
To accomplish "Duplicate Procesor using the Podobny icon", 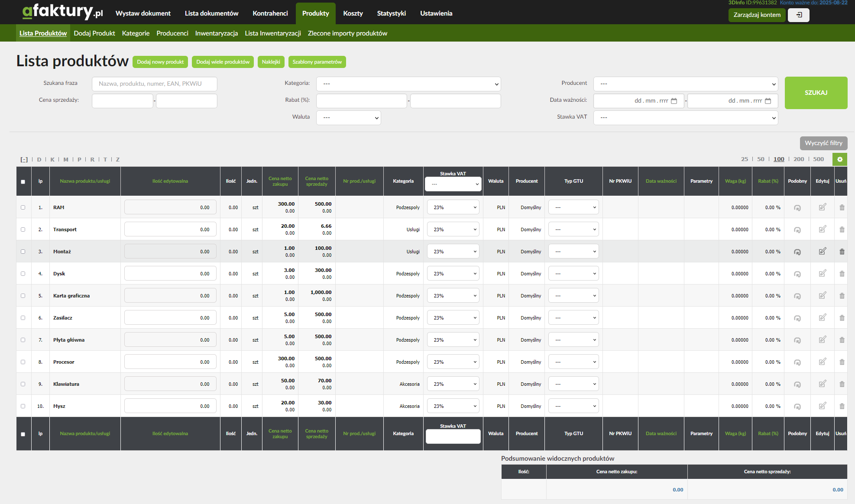I will (797, 362).
